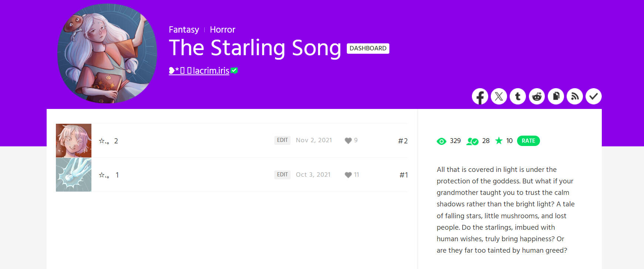644x269 pixels.
Task: Copy the series link
Action: coord(556,96)
